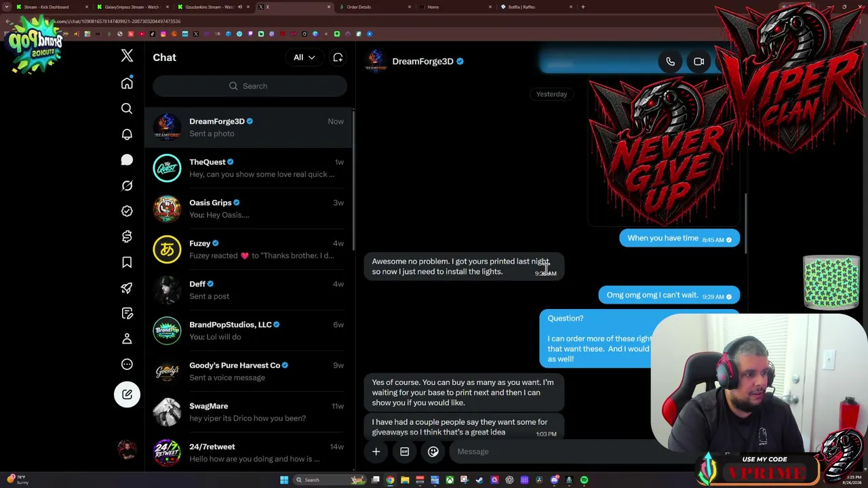Open the account avatar at sidebar bottom
Screen dimensions: 868x488
coord(127,449)
